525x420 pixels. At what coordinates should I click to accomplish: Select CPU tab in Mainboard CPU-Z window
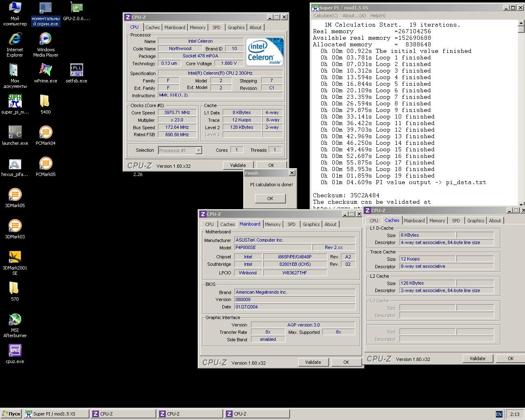pos(209,224)
